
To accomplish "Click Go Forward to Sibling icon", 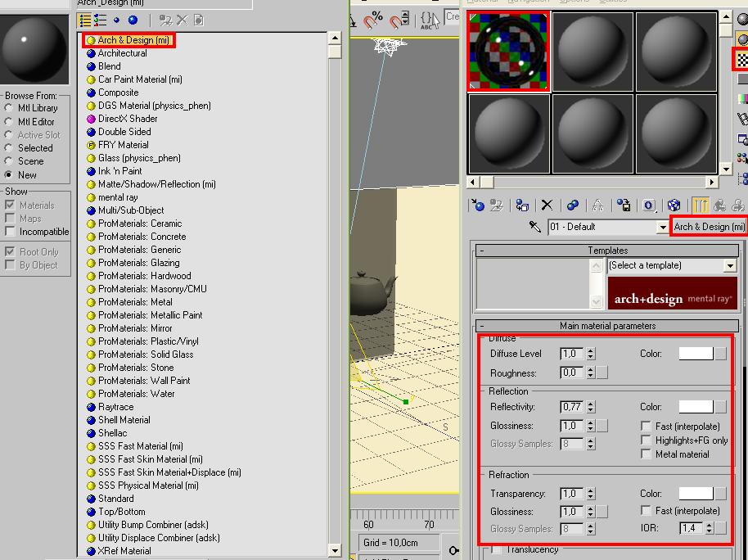I will click(738, 205).
